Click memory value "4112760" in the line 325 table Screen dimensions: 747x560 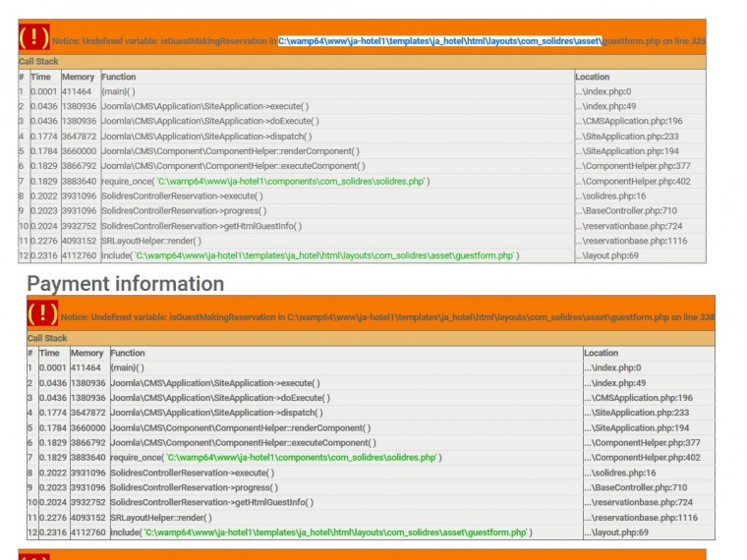click(79, 255)
